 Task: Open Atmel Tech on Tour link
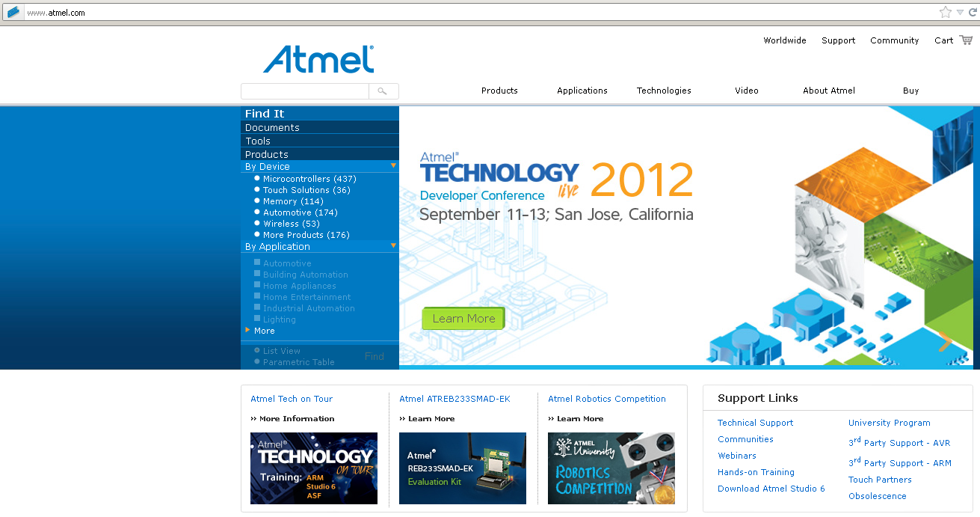[292, 399]
